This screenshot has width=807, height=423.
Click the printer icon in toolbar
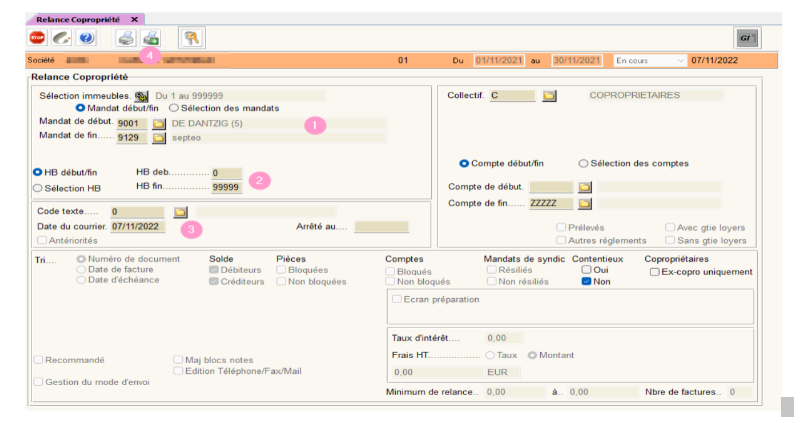(x=126, y=38)
